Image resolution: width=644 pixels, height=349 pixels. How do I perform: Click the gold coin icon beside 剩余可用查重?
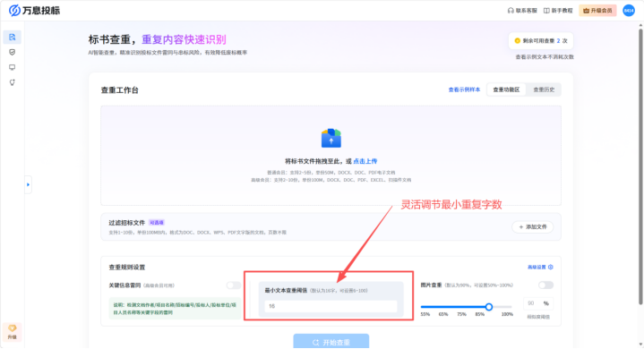(517, 40)
